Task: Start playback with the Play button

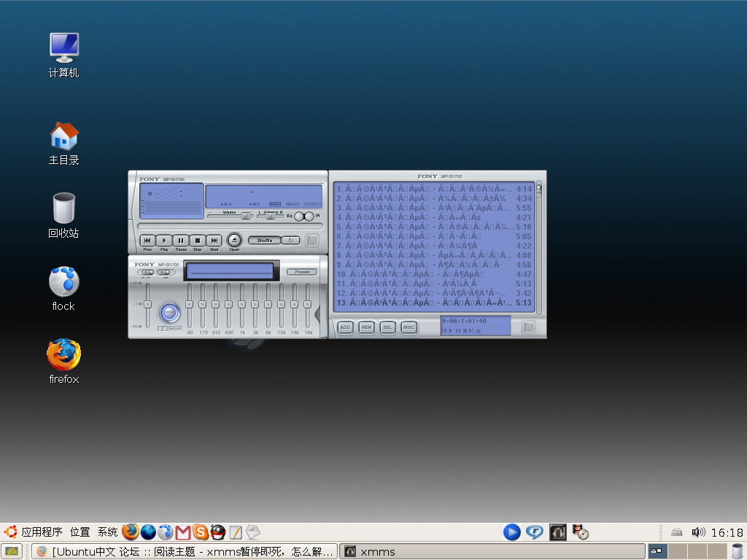Action: point(164,241)
